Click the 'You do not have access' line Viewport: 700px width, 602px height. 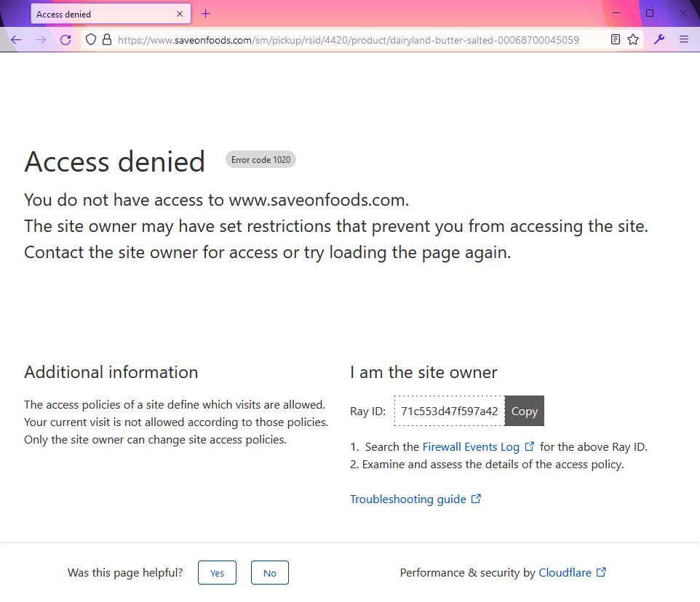(217, 200)
